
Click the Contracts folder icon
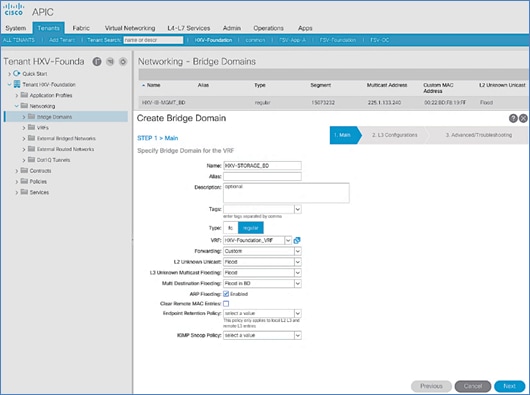[x=24, y=171]
